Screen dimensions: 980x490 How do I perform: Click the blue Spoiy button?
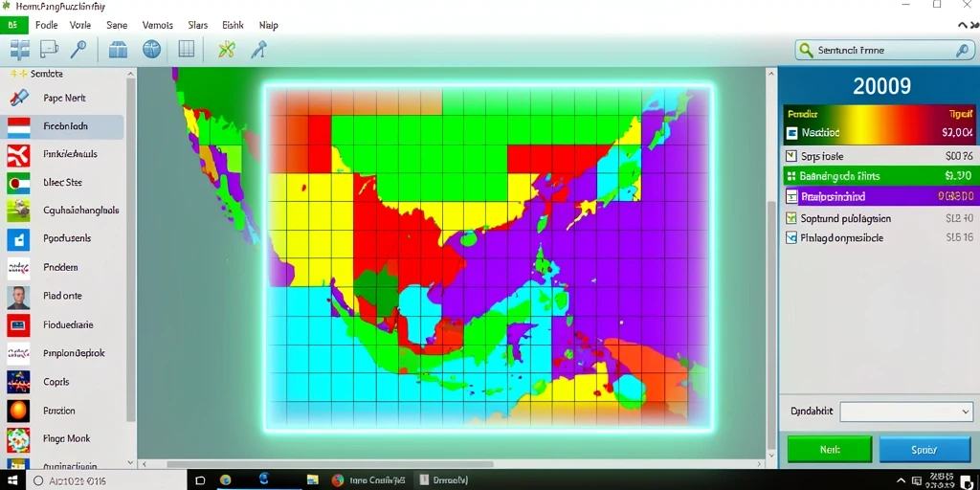(x=924, y=450)
